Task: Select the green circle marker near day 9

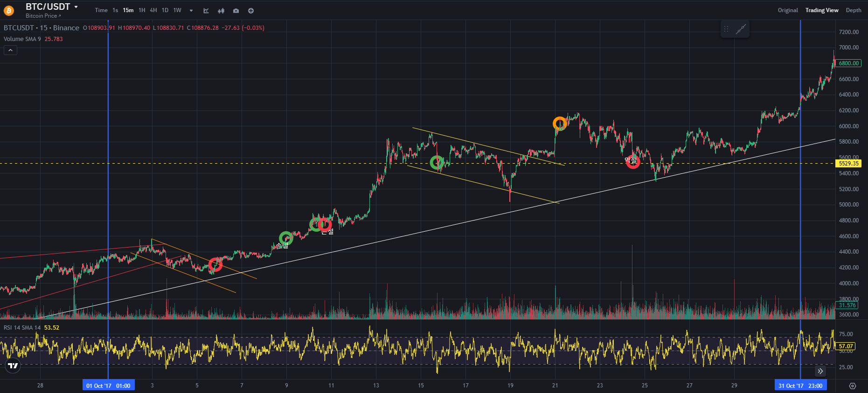Action: click(286, 238)
